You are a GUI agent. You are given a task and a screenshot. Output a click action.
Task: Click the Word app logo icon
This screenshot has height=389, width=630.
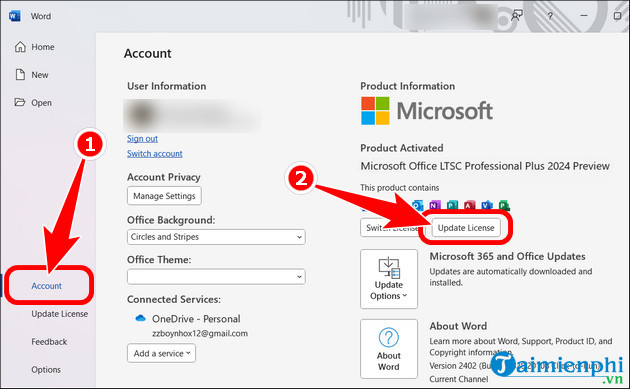pos(14,16)
